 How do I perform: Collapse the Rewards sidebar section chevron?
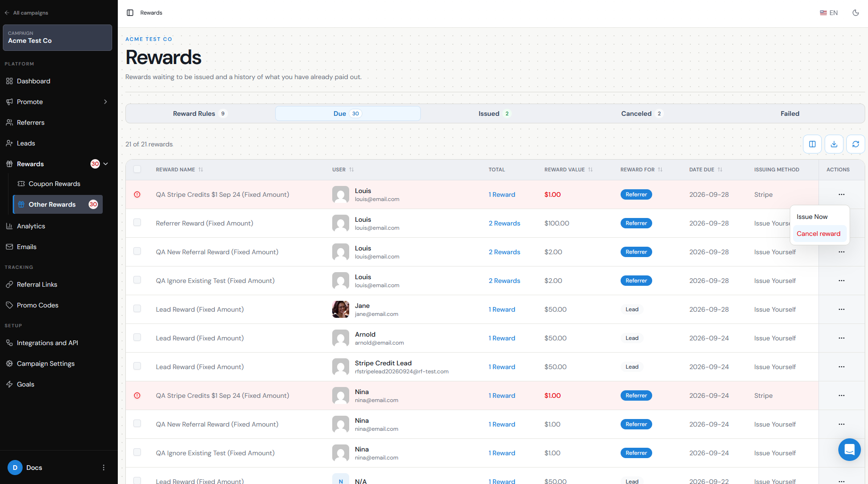pos(106,164)
